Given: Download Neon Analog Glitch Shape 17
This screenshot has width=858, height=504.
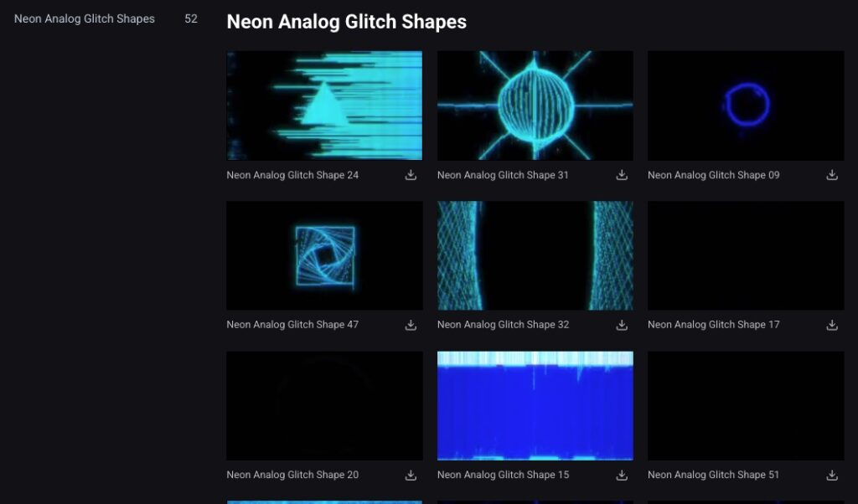Looking at the screenshot, I should [x=832, y=325].
